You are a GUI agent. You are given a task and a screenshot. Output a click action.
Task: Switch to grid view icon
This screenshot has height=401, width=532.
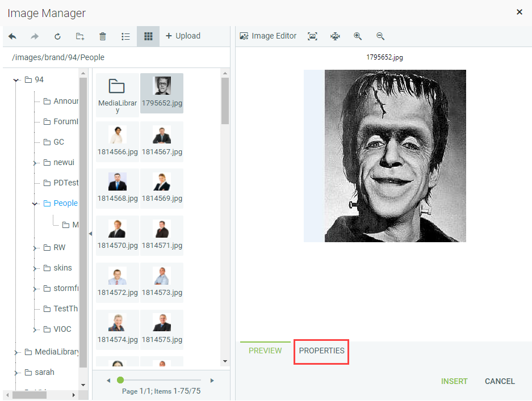[x=148, y=36]
